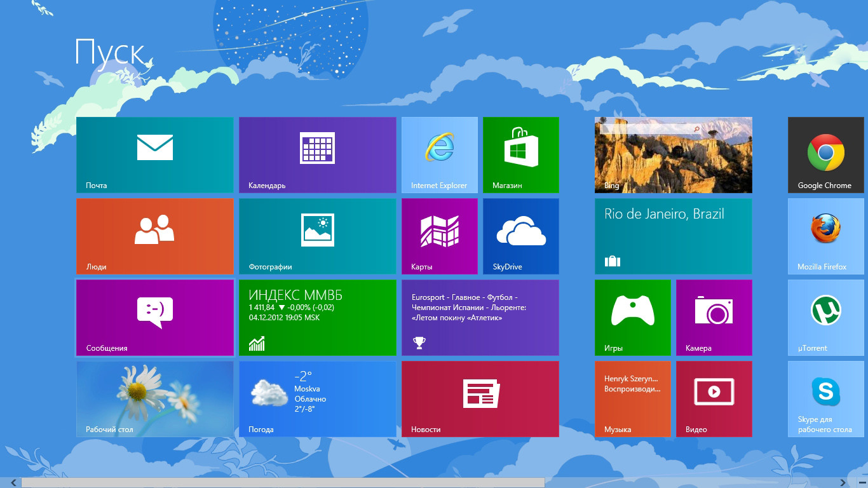Viewport: 868px width, 488px height.
Task: Launch Mozilla Firefox tile
Action: [x=825, y=236]
